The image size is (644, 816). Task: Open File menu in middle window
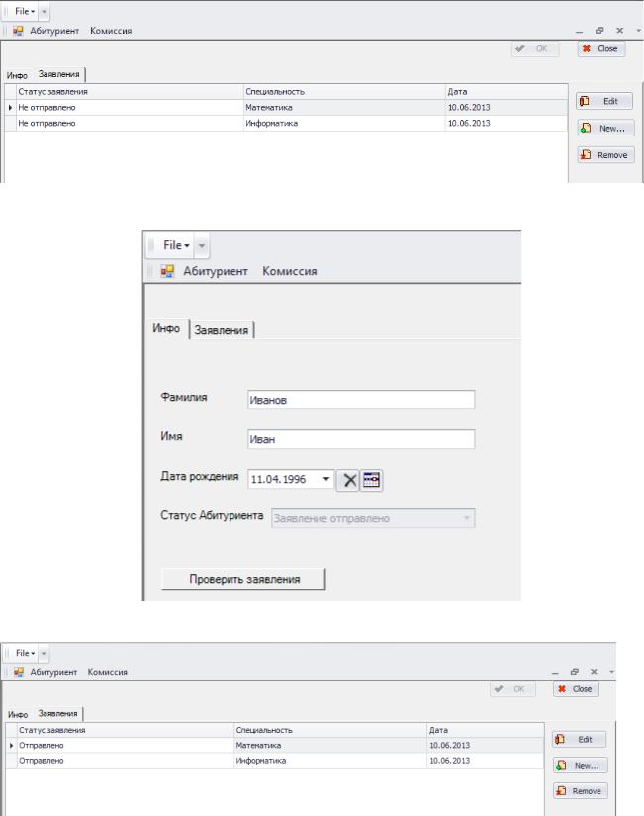176,245
